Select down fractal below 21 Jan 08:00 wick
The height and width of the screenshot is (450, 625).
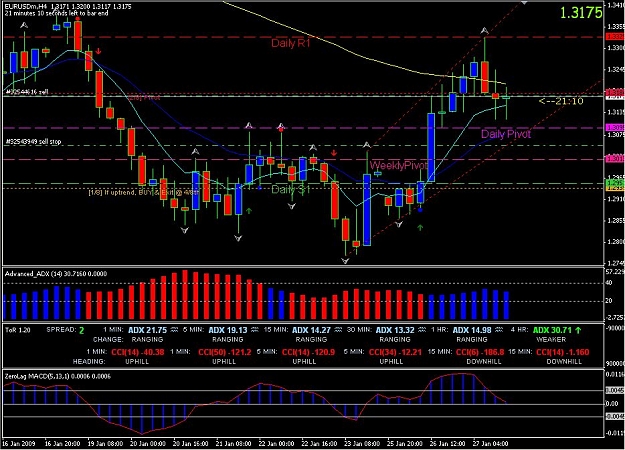(x=238, y=238)
